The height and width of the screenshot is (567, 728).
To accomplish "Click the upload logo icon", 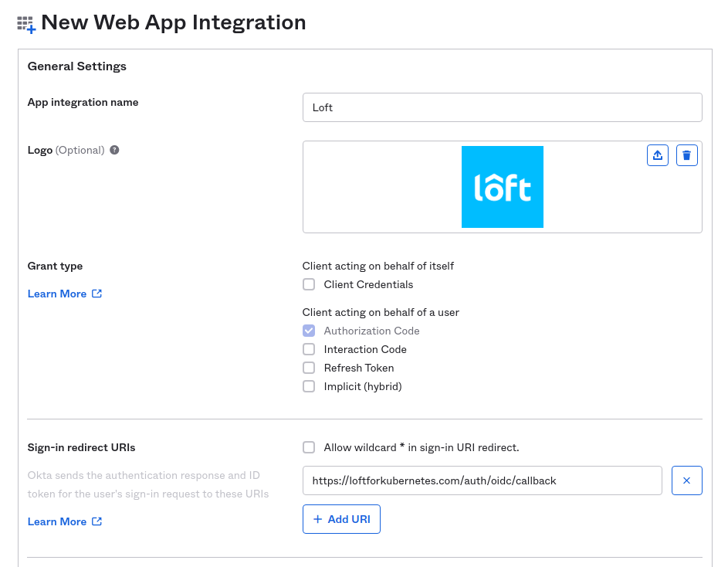I will pos(657,154).
